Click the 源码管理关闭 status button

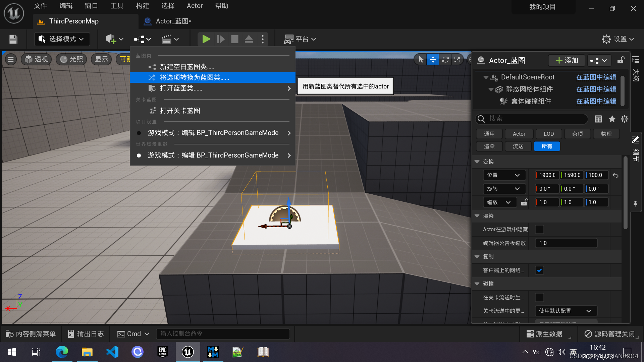(610, 334)
